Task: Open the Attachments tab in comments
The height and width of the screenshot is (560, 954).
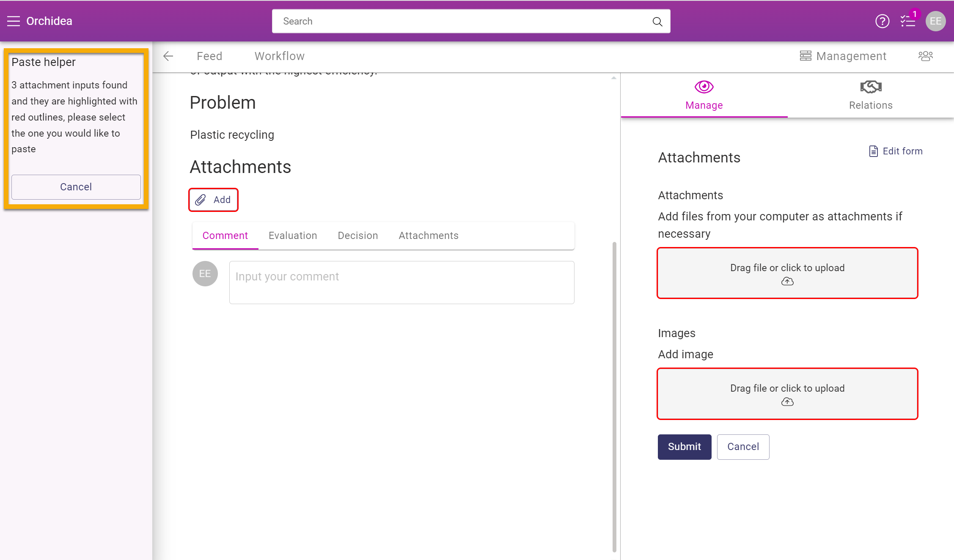Action: click(428, 236)
